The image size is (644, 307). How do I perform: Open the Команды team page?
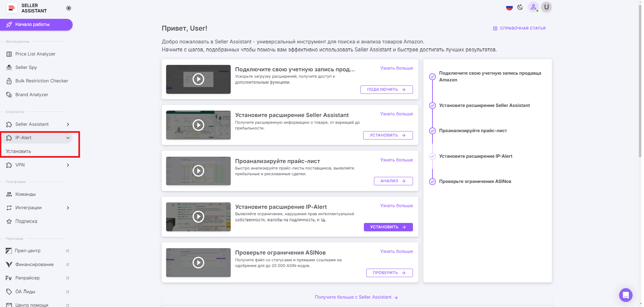tap(25, 194)
